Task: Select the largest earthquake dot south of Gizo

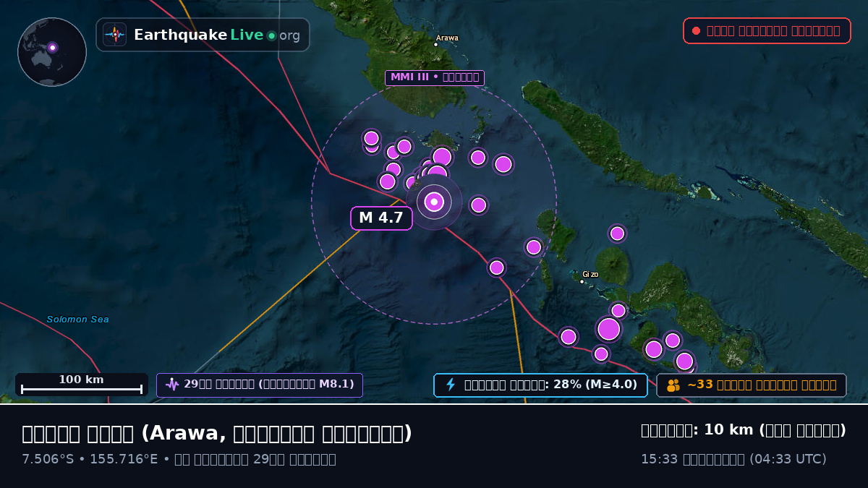Action: [609, 329]
